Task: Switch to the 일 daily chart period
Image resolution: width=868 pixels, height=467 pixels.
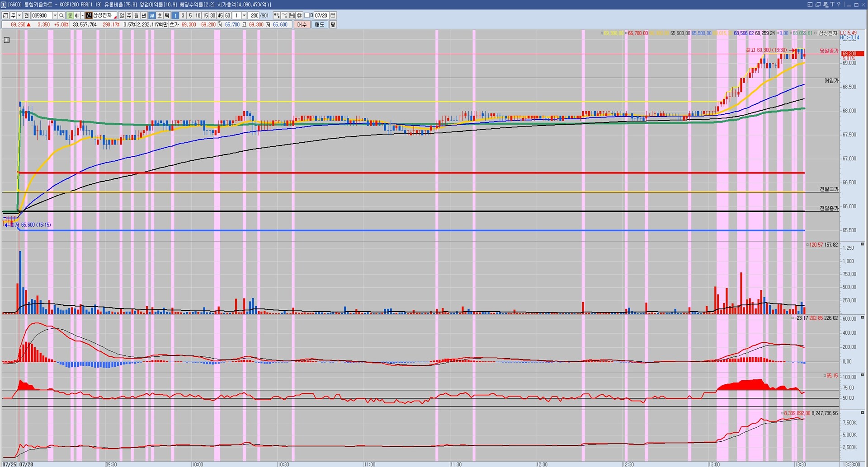Action: 122,15
